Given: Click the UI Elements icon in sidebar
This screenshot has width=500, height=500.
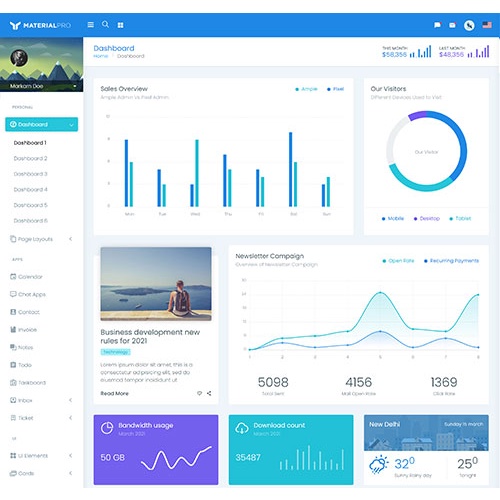Looking at the screenshot, I should (x=13, y=455).
